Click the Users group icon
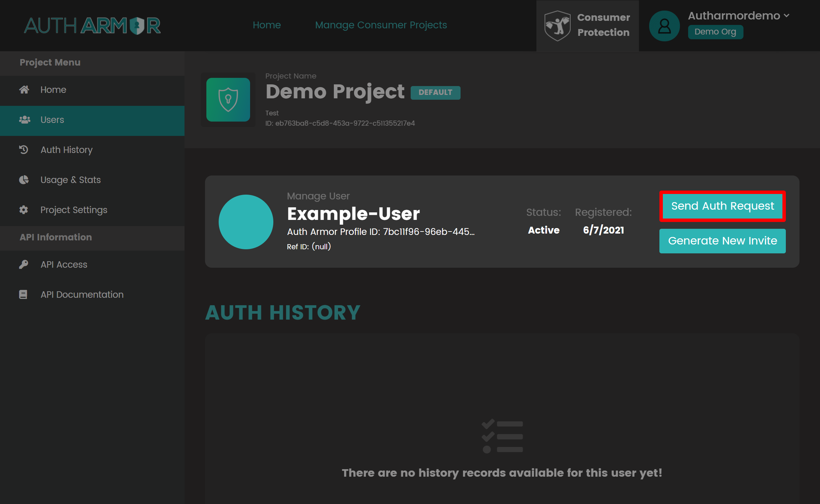The image size is (820, 504). coord(25,120)
